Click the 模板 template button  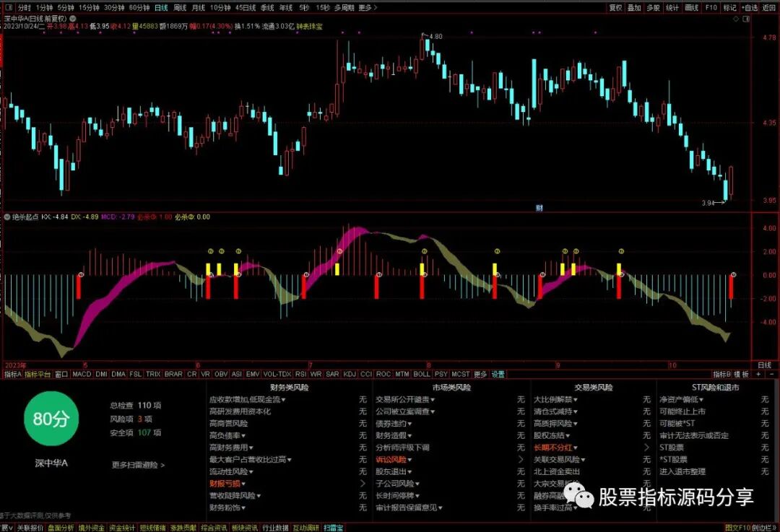tap(741, 374)
